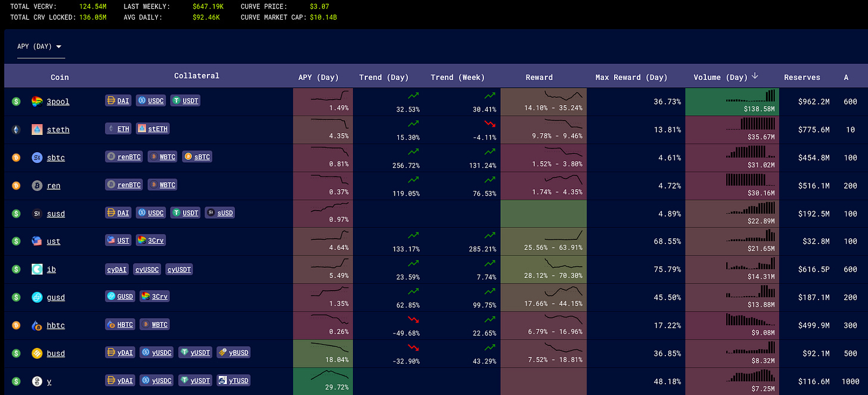Screen dimensions: 868x395
Task: Open the y pool link
Action: point(49,381)
